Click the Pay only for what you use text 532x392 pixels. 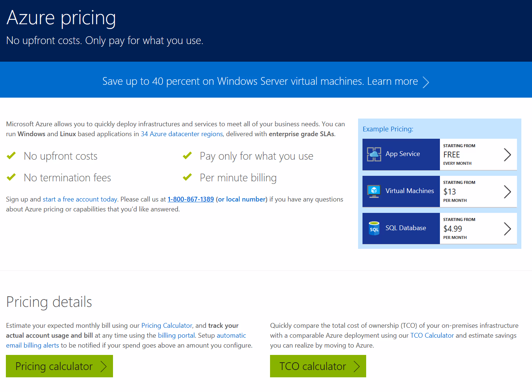pos(257,156)
